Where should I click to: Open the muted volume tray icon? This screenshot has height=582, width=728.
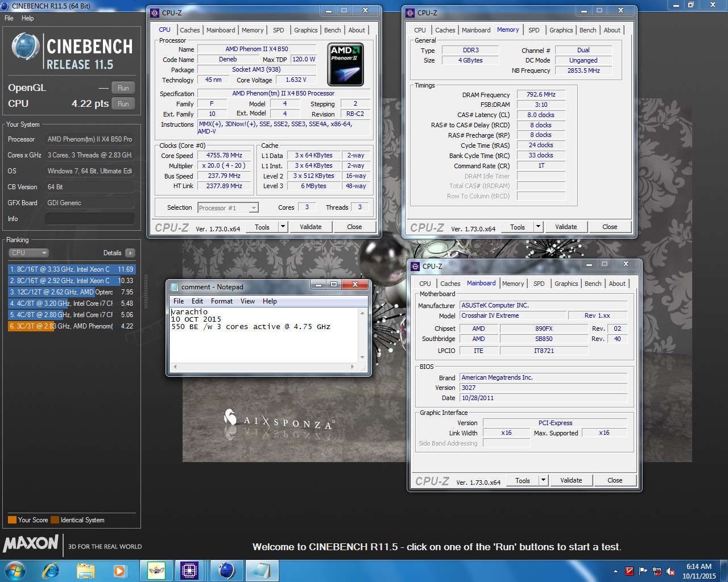click(x=671, y=571)
